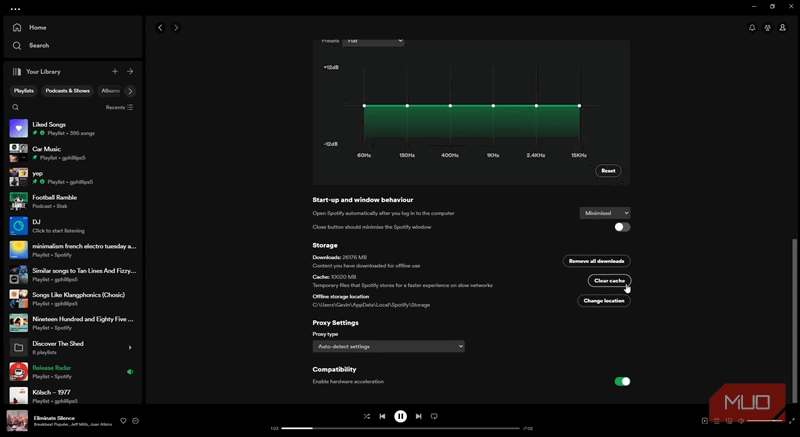Image resolution: width=800 pixels, height=437 pixels.
Task: Click the 400Hz equalizer handle
Action: 450,106
